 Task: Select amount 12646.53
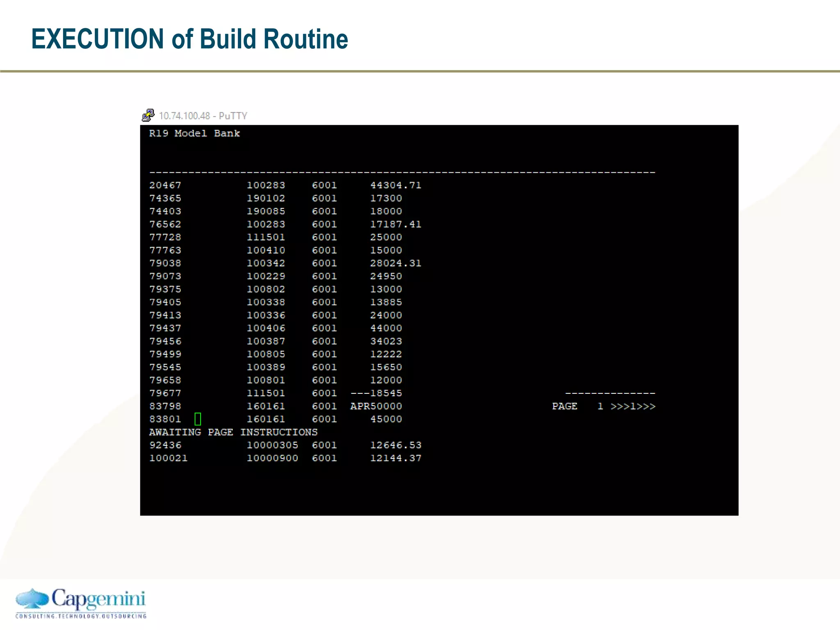point(396,445)
